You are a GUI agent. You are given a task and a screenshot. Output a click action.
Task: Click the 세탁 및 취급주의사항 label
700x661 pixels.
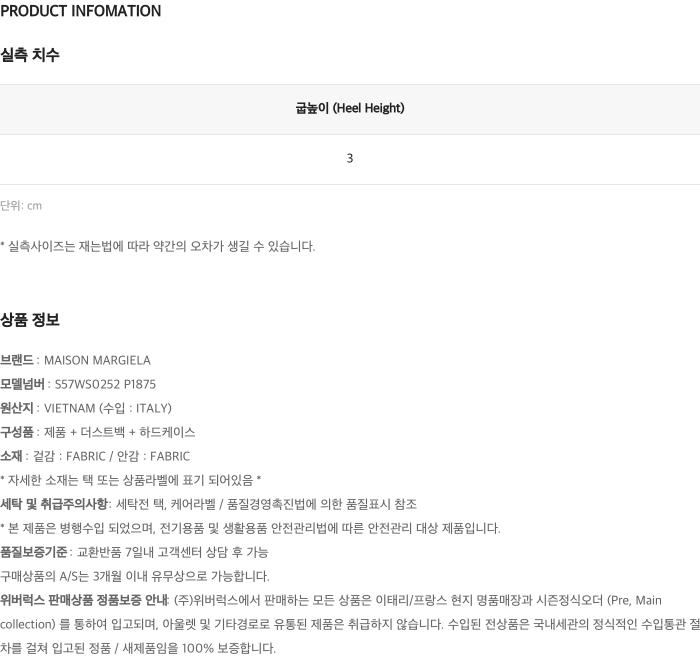[x=54, y=504]
